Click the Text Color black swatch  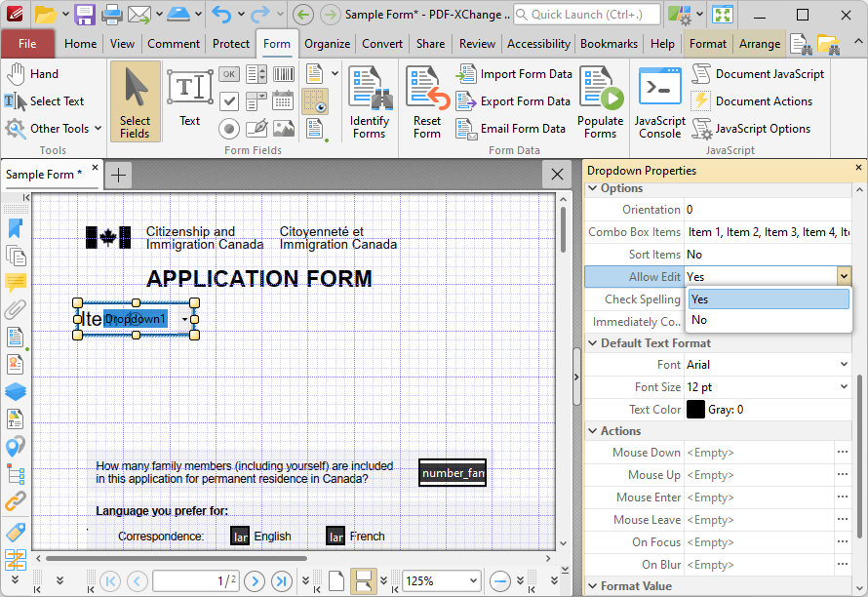[695, 410]
